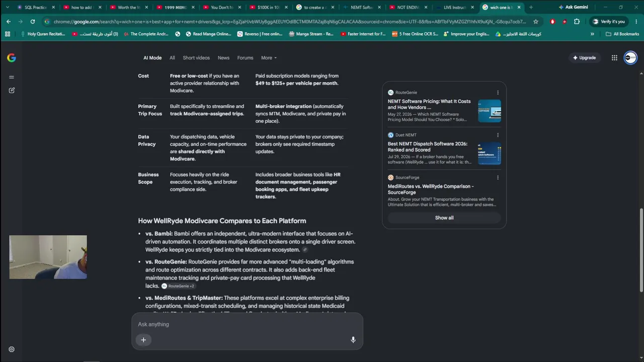This screenshot has height=362, width=644.
Task: Click the Duet NEMT article thumbnail
Action: pyautogui.click(x=490, y=153)
